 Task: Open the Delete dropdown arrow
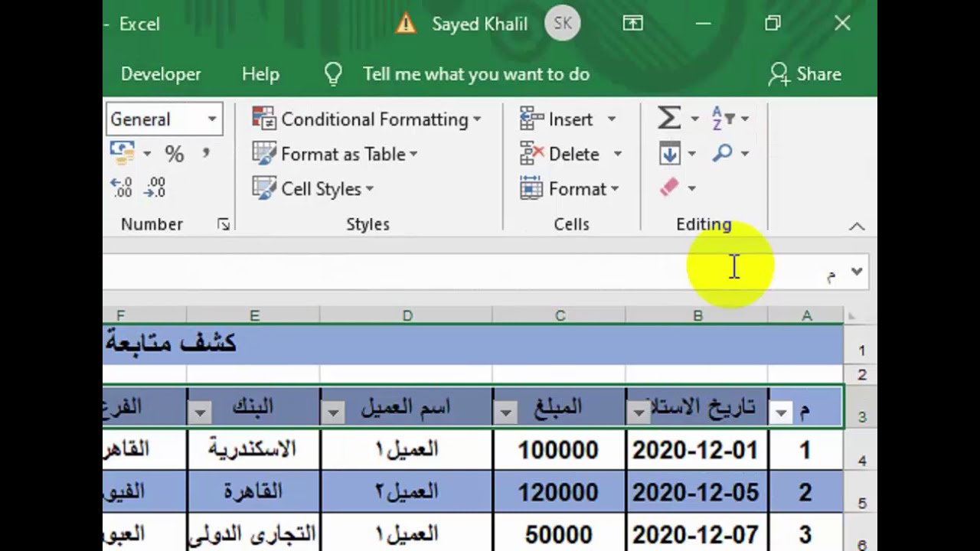[617, 155]
